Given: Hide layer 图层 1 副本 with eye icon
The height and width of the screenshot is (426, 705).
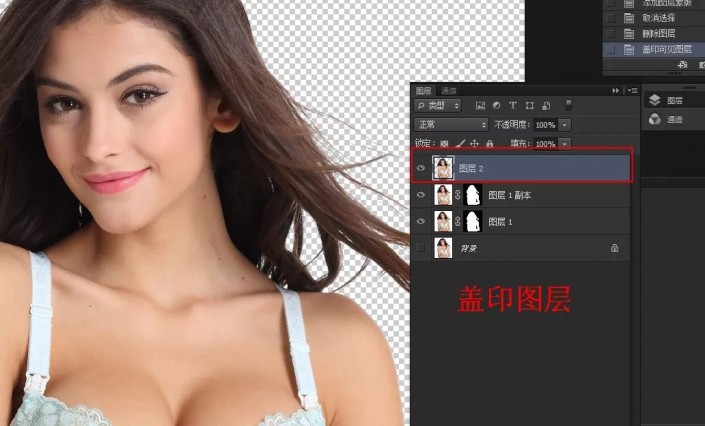Looking at the screenshot, I should click(x=421, y=195).
